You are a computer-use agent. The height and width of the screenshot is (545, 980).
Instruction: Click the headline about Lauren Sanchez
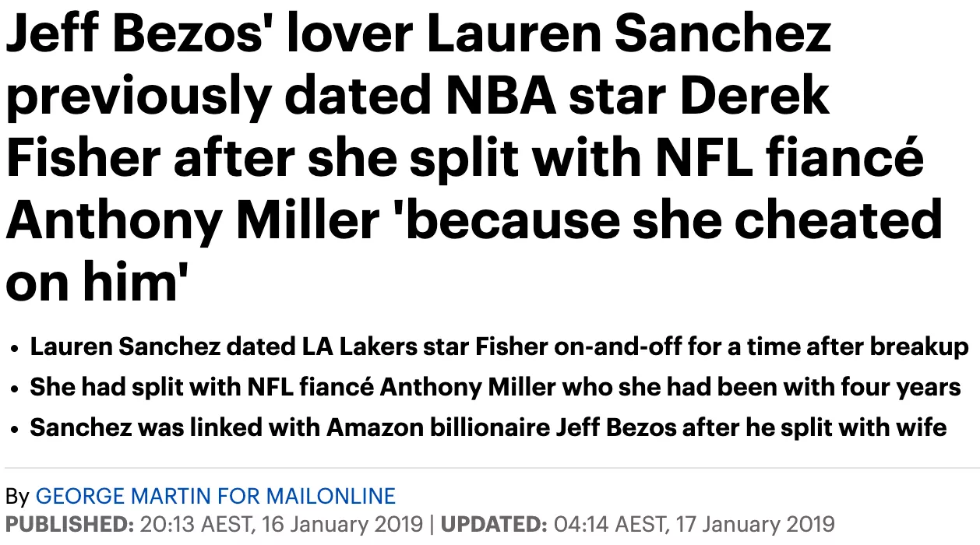(x=474, y=158)
